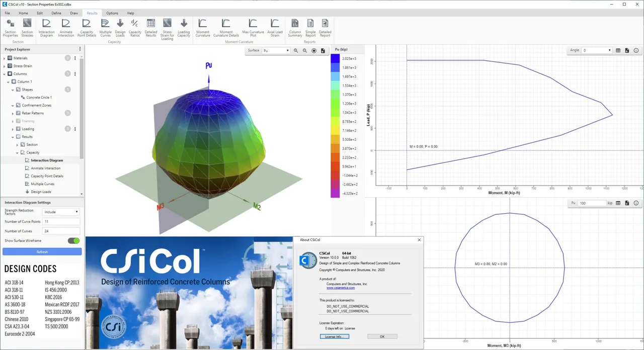Open the Section Properties ribbon tool
644x350 pixels.
10,28
